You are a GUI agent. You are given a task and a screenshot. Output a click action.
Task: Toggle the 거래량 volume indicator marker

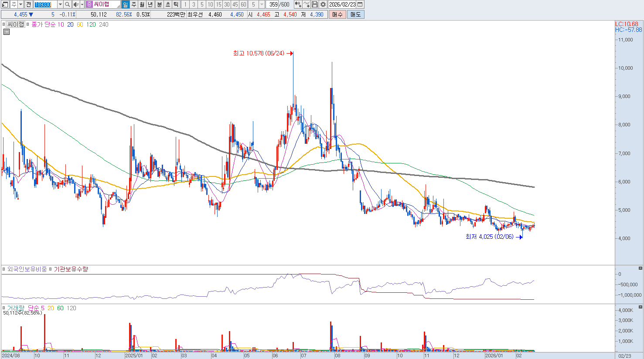coord(4,308)
